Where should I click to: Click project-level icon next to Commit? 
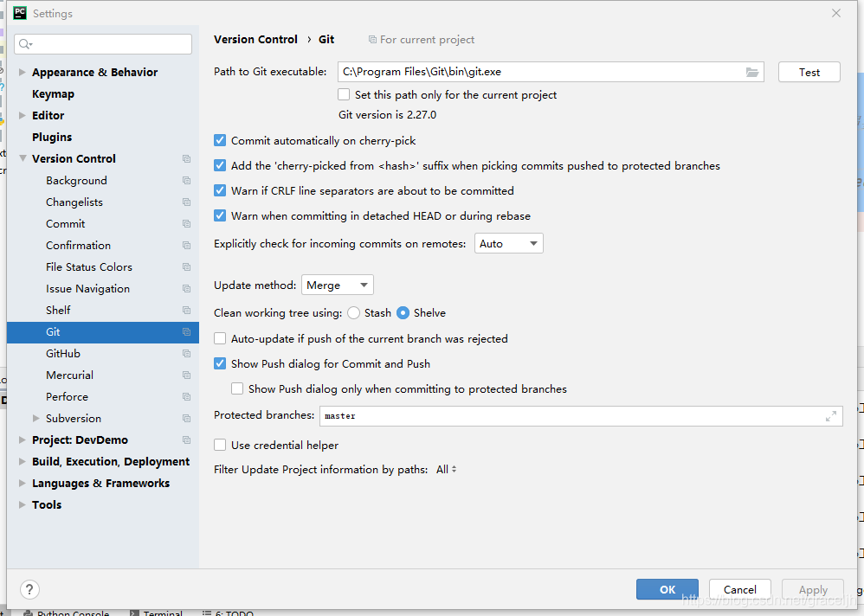[x=187, y=223]
